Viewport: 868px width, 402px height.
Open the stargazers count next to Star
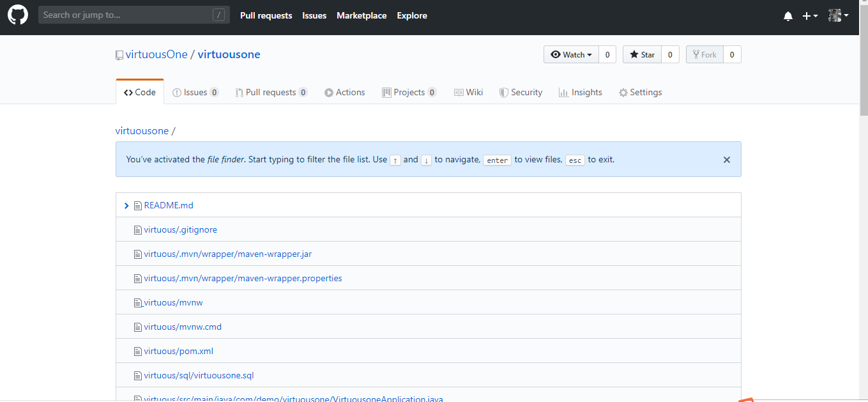670,54
